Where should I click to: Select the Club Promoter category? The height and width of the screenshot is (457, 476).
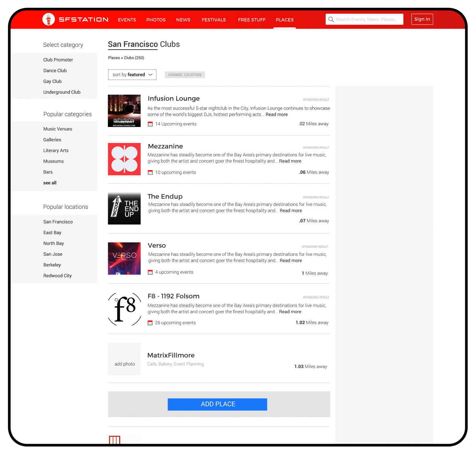58,60
